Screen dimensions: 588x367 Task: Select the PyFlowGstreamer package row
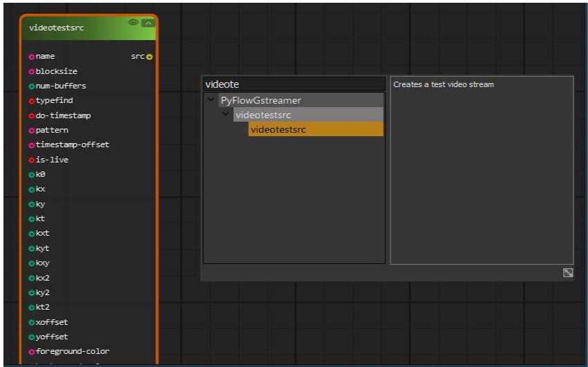pyautogui.click(x=301, y=100)
